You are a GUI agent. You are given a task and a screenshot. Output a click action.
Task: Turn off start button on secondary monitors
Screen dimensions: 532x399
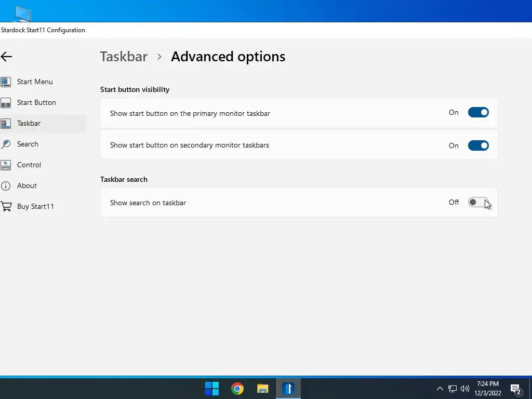point(478,145)
